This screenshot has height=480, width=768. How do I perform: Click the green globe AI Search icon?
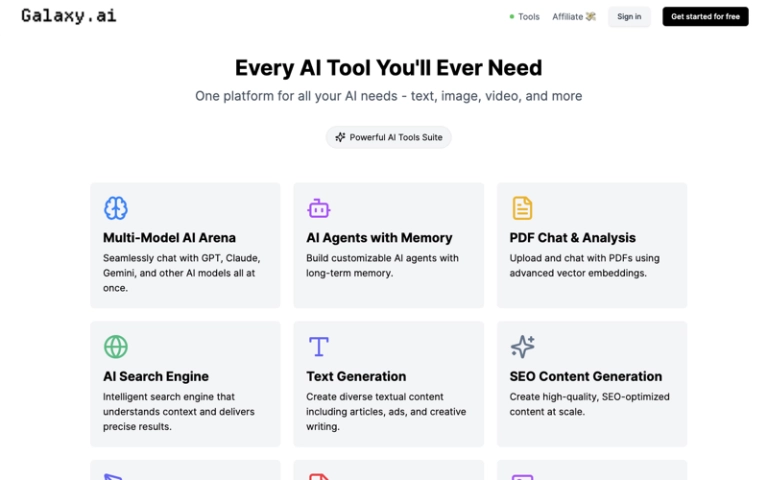pos(116,347)
